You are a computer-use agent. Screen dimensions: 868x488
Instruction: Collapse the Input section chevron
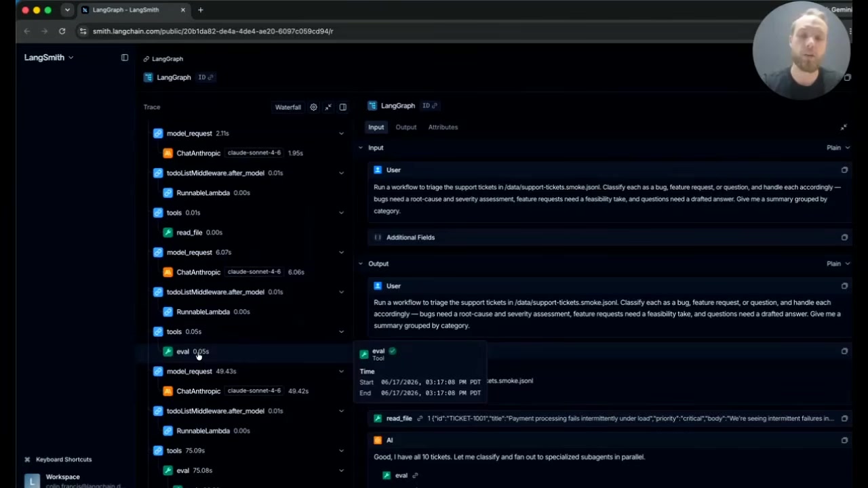[361, 148]
